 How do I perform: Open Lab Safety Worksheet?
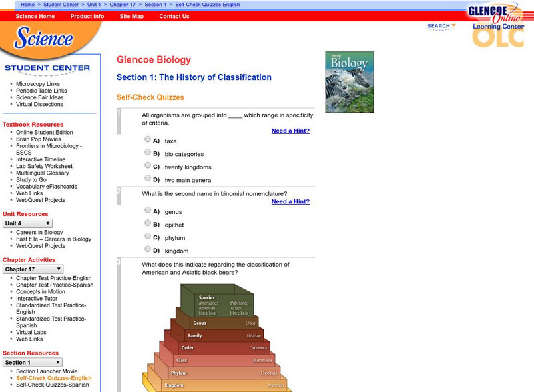click(x=44, y=166)
